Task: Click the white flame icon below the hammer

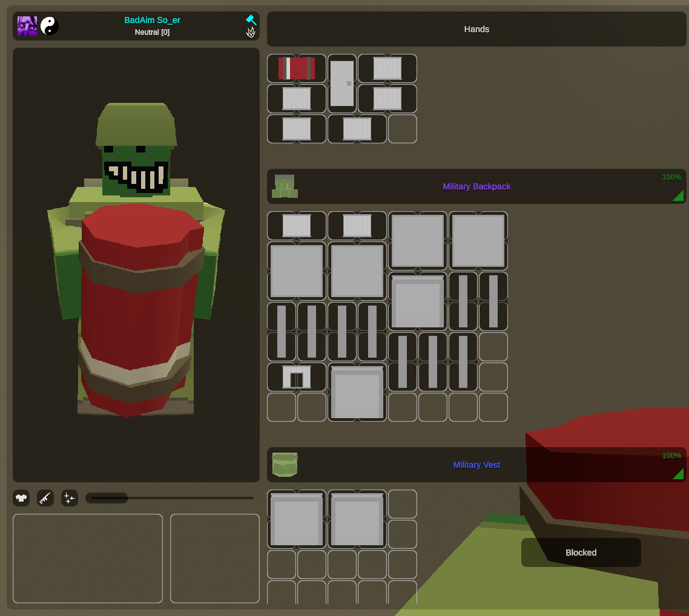Action: coord(251,32)
